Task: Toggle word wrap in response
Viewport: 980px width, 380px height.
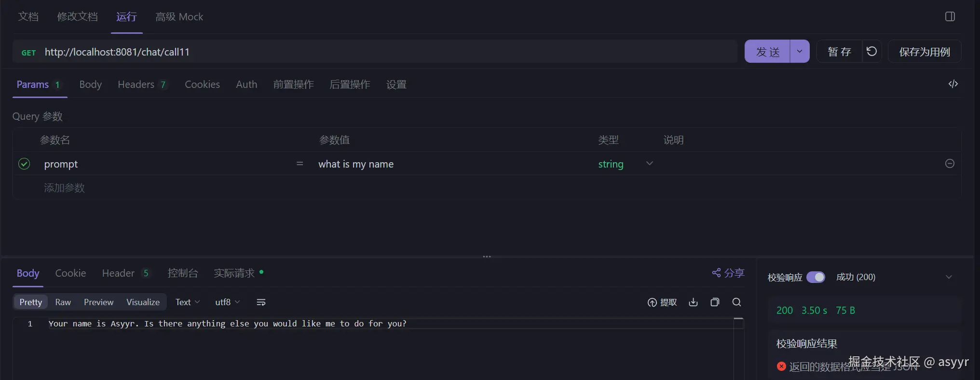Action: (261, 302)
